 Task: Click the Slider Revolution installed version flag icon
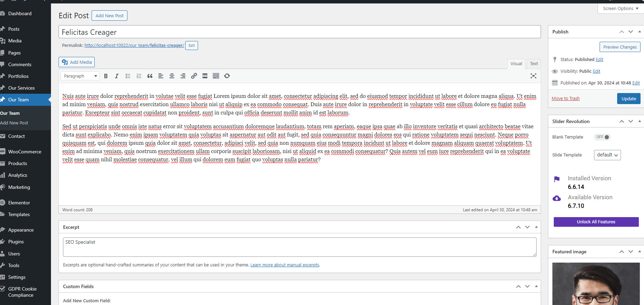pos(557,179)
